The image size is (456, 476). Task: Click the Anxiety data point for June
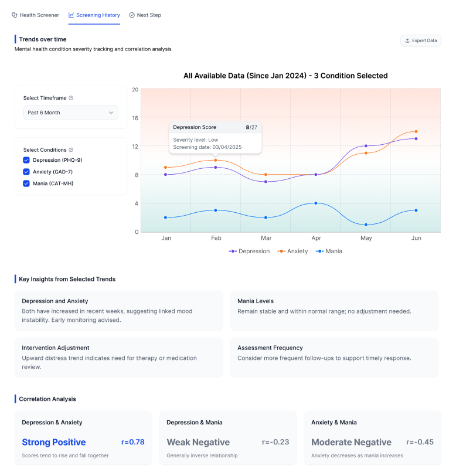coord(416,131)
